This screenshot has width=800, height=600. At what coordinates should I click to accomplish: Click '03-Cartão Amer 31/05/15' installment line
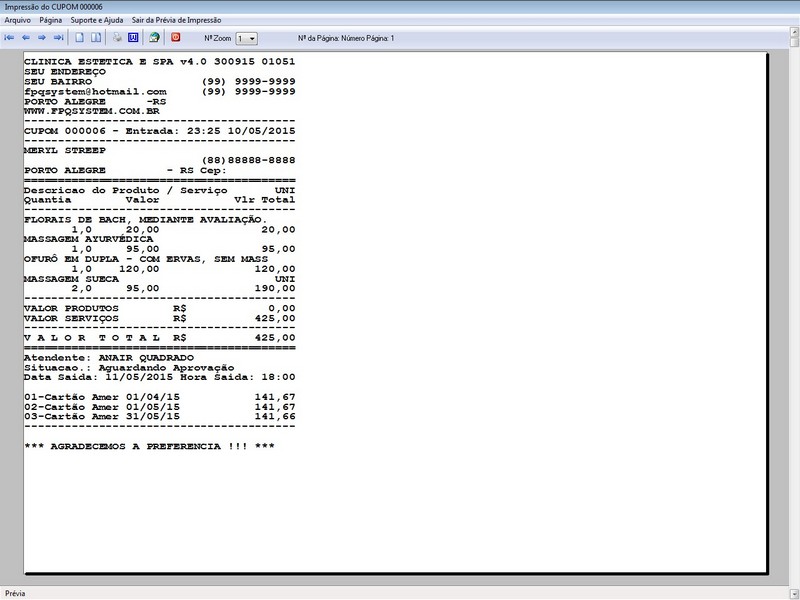(160, 416)
